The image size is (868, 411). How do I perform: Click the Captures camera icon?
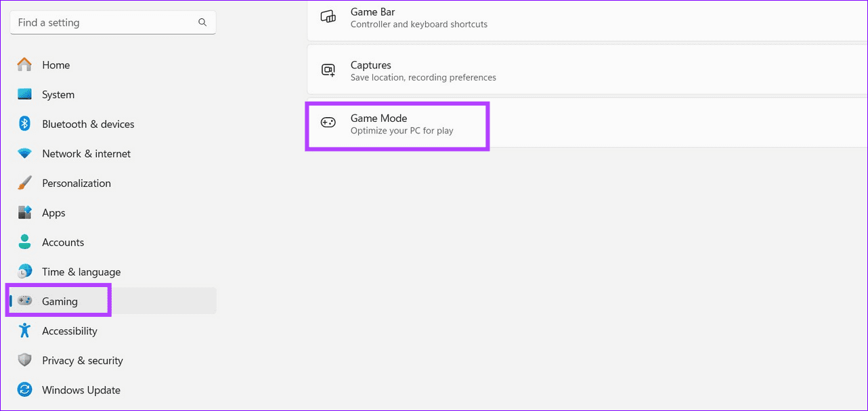click(x=328, y=70)
